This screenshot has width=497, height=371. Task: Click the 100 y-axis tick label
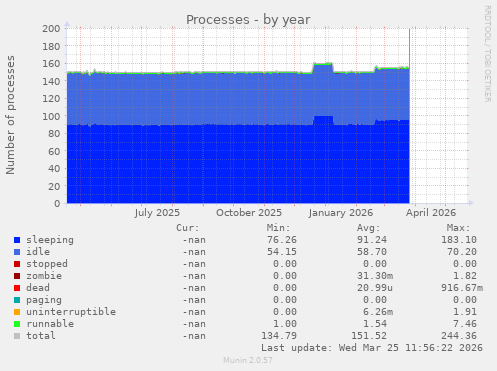pyautogui.click(x=51, y=116)
